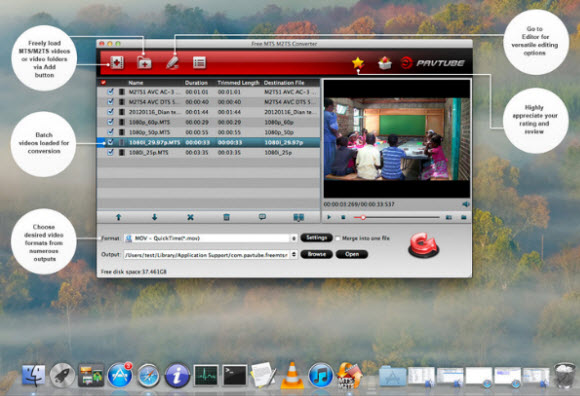Uncheck the M2TS4 AVC DTS file
Image resolution: width=580 pixels, height=396 pixels.
click(110, 101)
